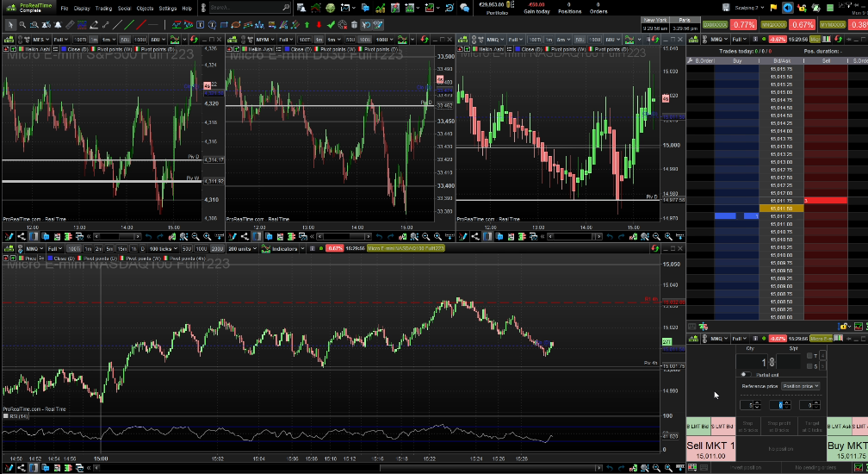Select the green line drawing tool
The image size is (868, 474).
129,25
